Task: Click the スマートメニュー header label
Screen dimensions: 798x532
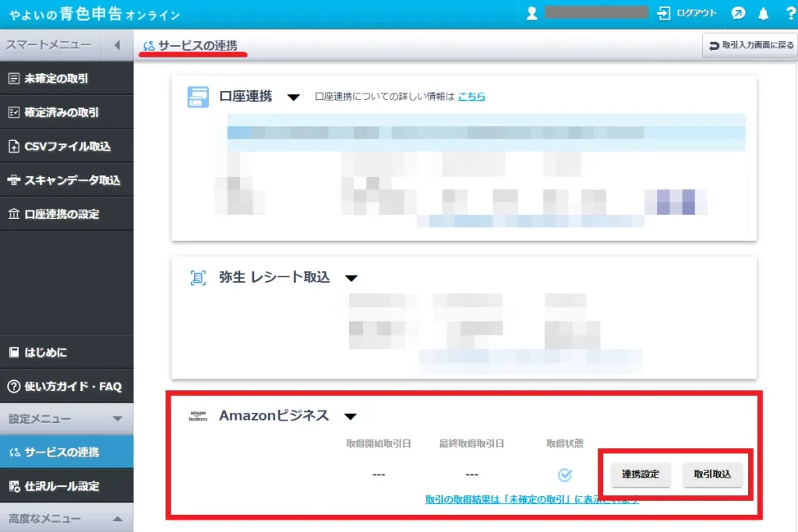Action: click(x=48, y=44)
